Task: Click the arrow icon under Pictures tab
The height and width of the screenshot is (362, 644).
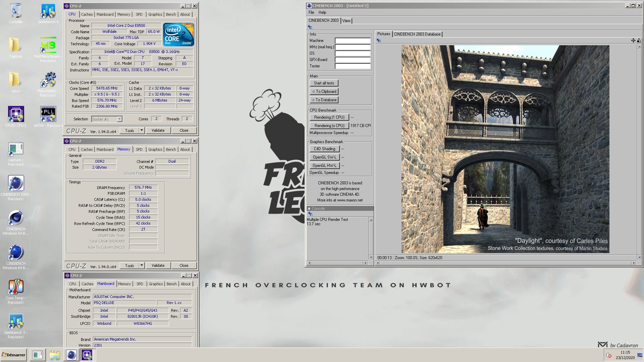Action: [379, 41]
